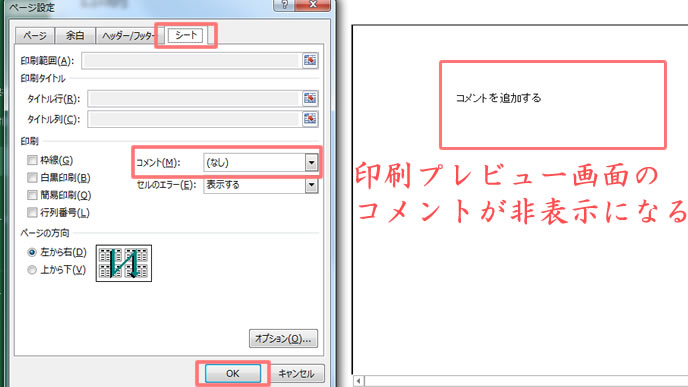Click the preview scrollbar left arrow

[x=358, y=381]
